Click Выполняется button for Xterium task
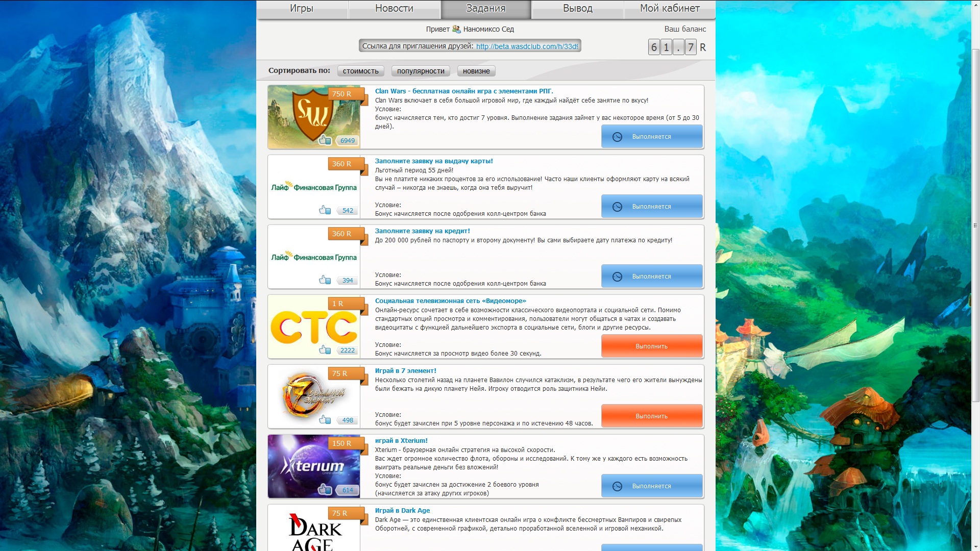This screenshot has height=551, width=980. point(652,486)
